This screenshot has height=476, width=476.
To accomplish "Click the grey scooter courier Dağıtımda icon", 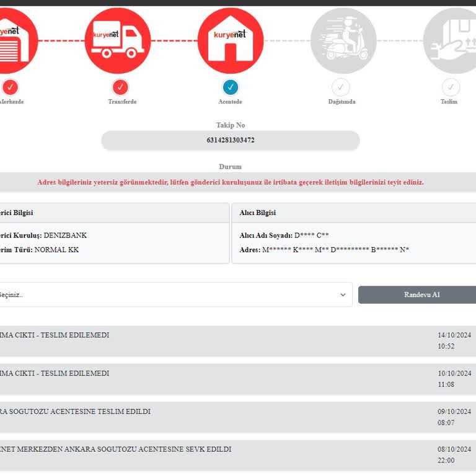I will coord(343,41).
